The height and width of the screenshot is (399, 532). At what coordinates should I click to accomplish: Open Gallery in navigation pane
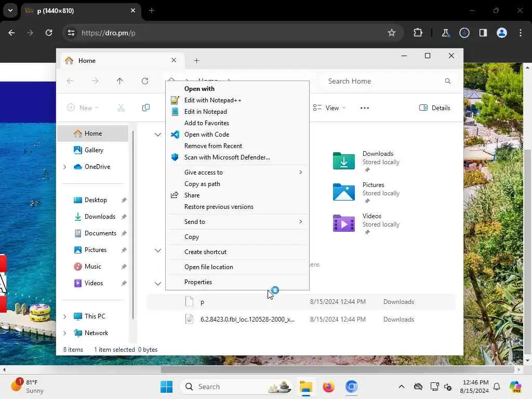click(x=93, y=150)
